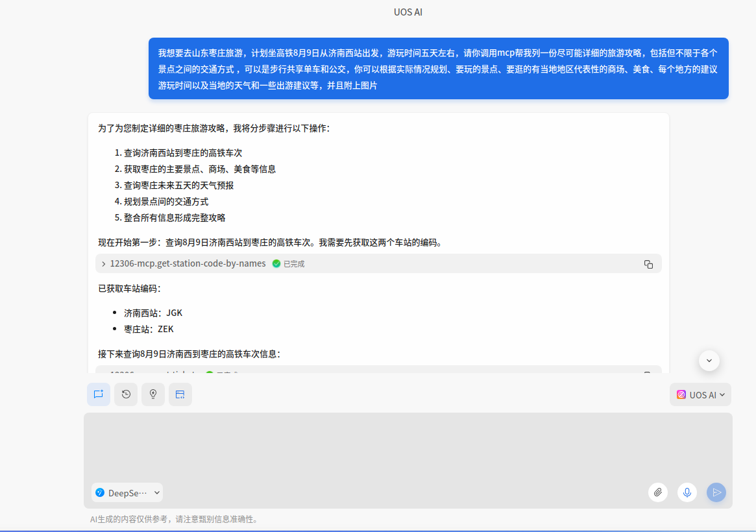Click the scroll-to-bottom chevron button

point(709,361)
